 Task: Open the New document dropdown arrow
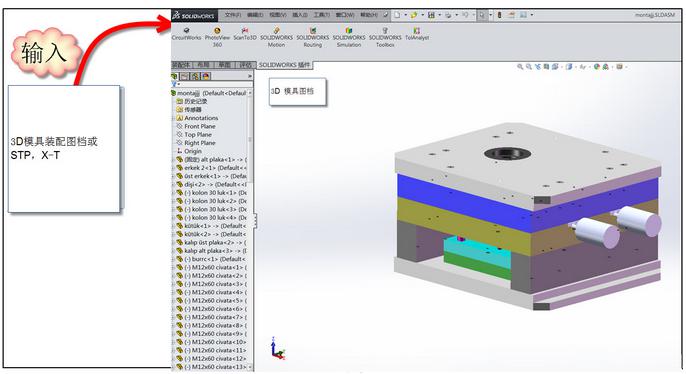(405, 15)
